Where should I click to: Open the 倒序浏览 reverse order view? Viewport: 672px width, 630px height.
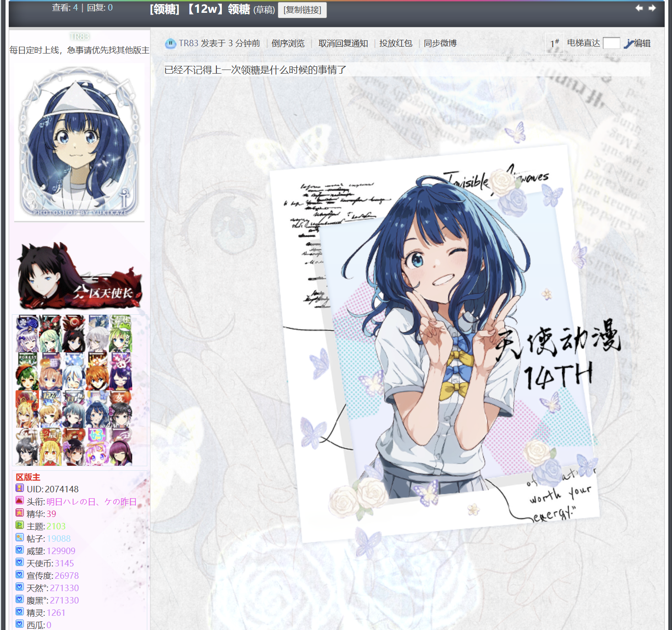tap(288, 43)
